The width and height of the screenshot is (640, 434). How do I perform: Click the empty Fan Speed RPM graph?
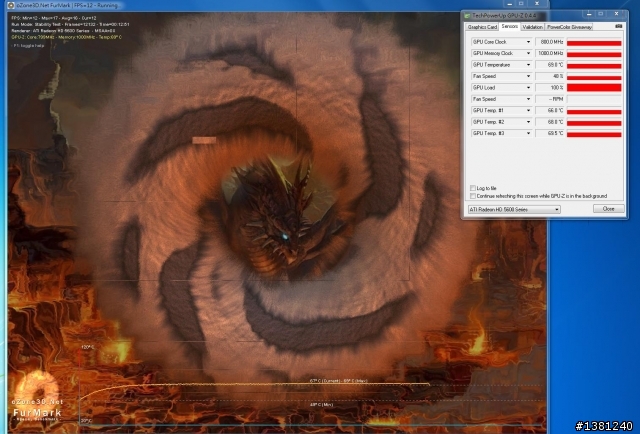[594, 99]
